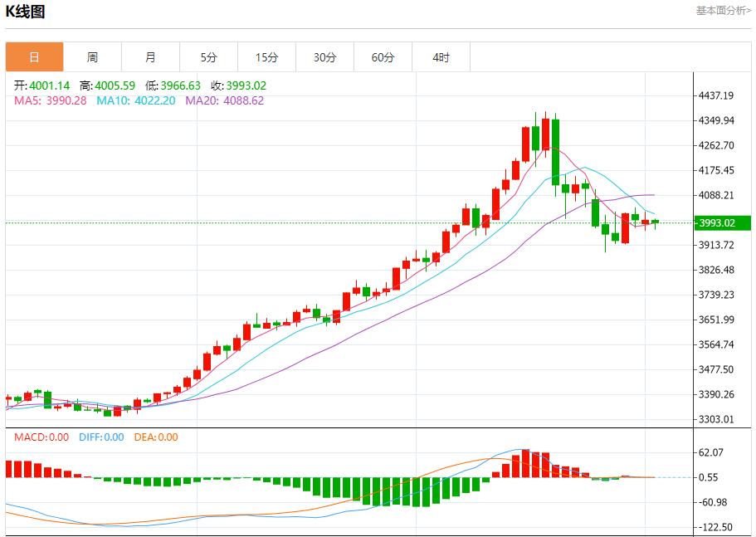Click the K线图 heading
This screenshot has width=756, height=537.
(x=26, y=12)
